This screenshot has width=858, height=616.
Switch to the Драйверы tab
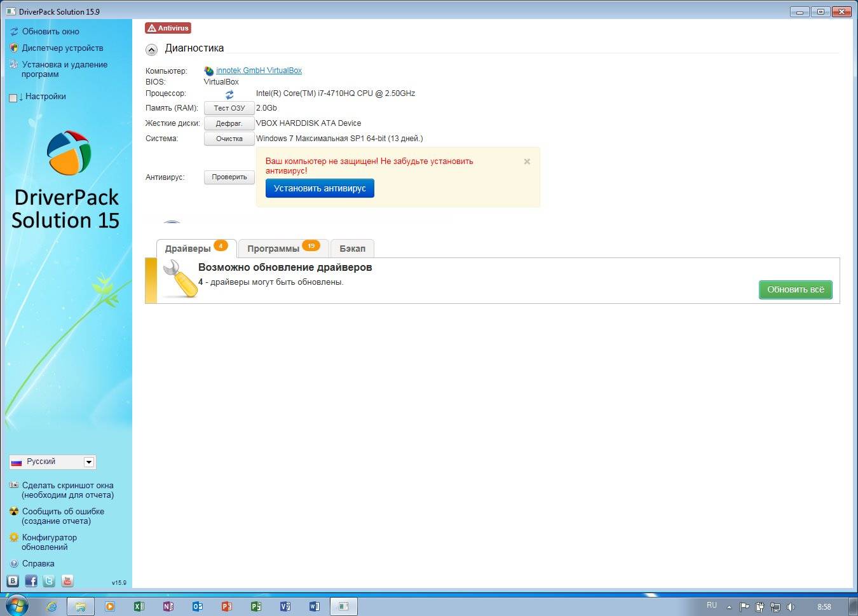[x=196, y=249]
